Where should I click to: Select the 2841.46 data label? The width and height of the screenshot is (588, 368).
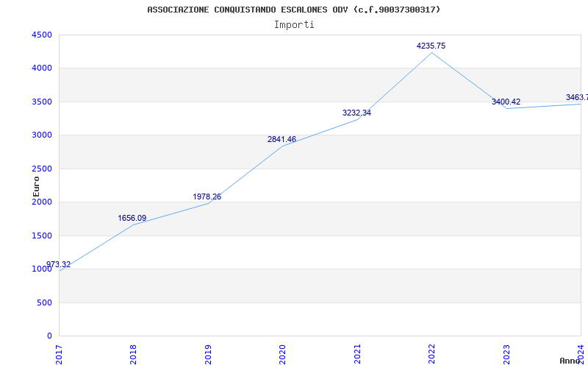pyautogui.click(x=282, y=139)
